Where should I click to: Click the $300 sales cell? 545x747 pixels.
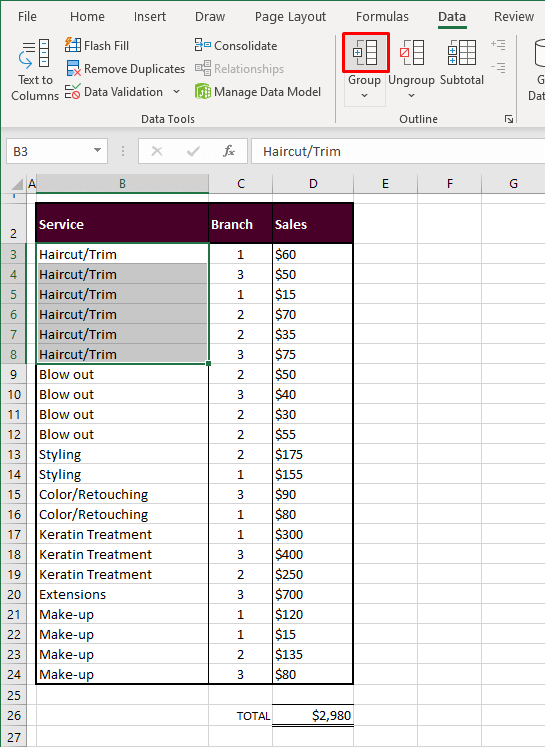pyautogui.click(x=313, y=535)
